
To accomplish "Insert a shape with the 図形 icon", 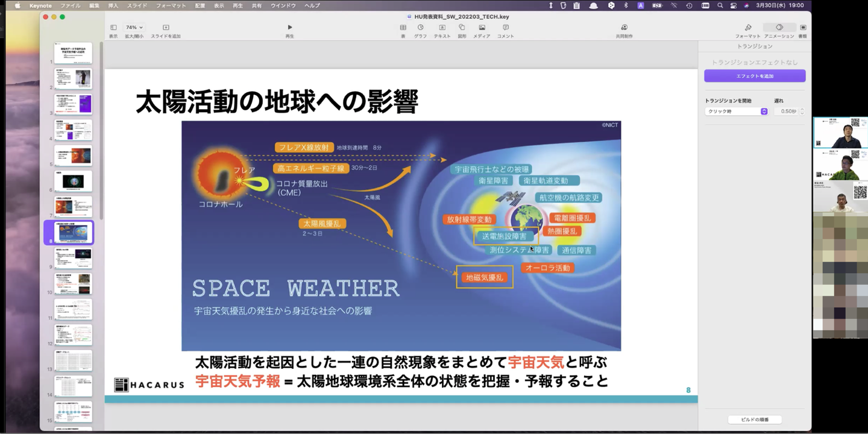I will pyautogui.click(x=462, y=28).
